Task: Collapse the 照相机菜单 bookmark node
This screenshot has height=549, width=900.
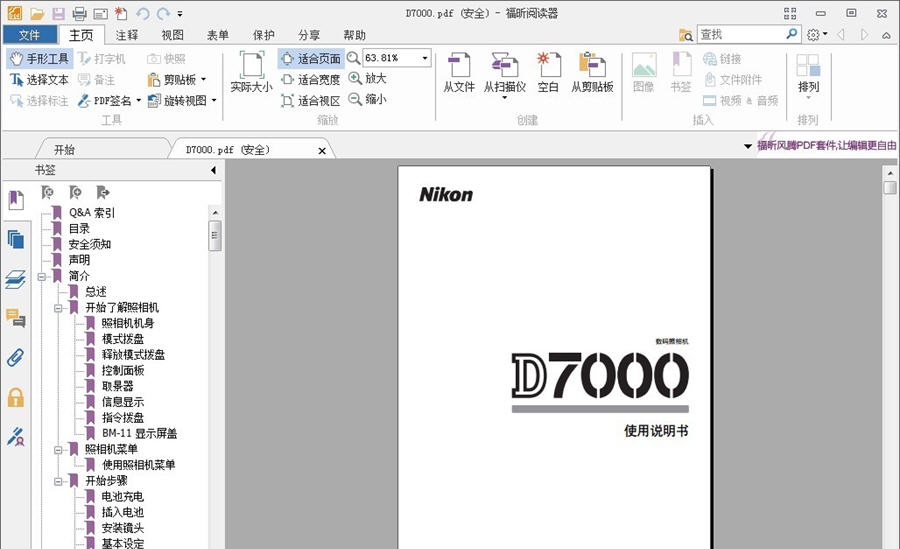Action: coord(58,450)
